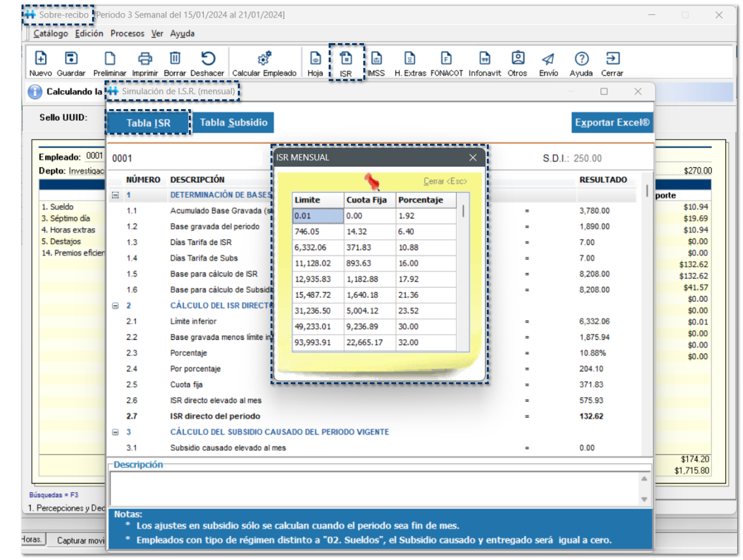This screenshot has width=743, height=560.
Task: Click the Nuevo toolbar icon
Action: [40, 59]
